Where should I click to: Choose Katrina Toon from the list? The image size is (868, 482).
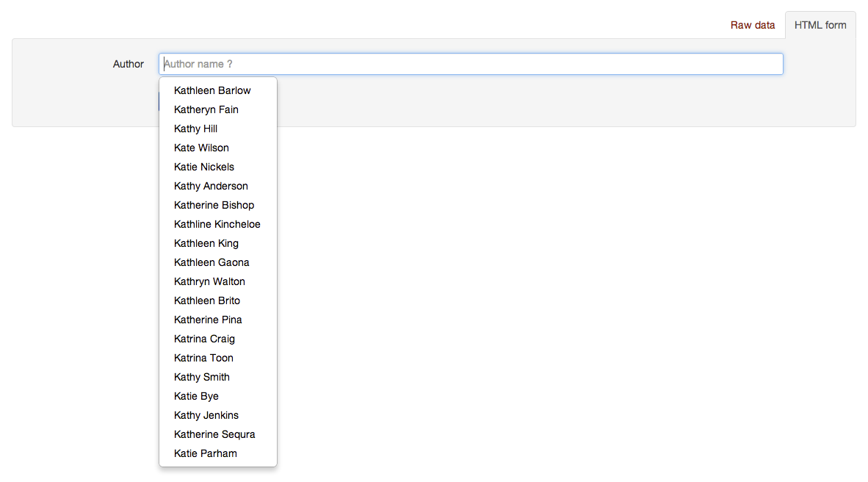[203, 358]
